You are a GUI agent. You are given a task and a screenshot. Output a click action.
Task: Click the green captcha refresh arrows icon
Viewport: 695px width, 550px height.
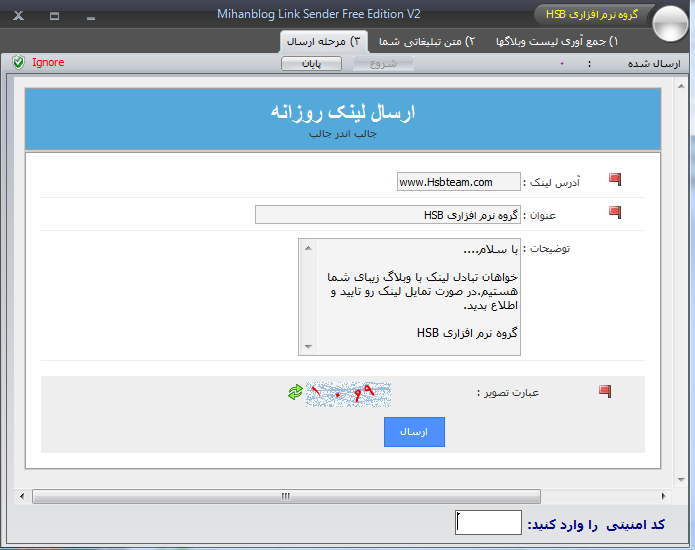coord(295,393)
